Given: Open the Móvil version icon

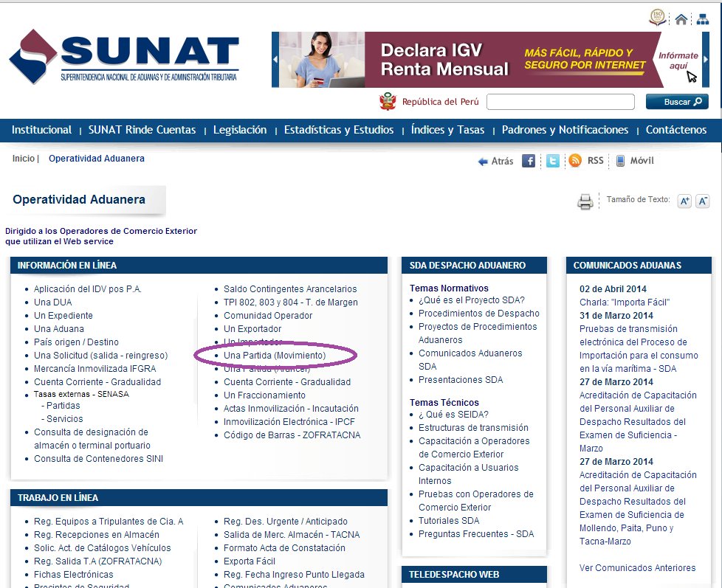Looking at the screenshot, I should [x=620, y=161].
